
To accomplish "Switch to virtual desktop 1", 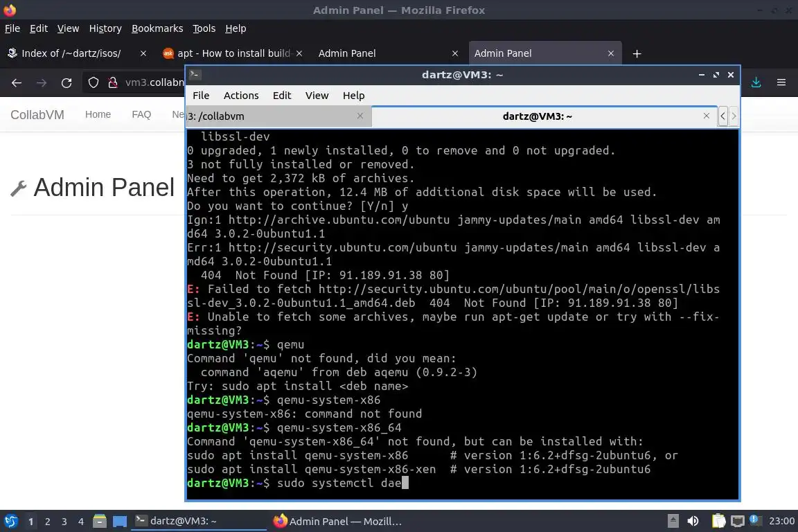I will point(31,522).
